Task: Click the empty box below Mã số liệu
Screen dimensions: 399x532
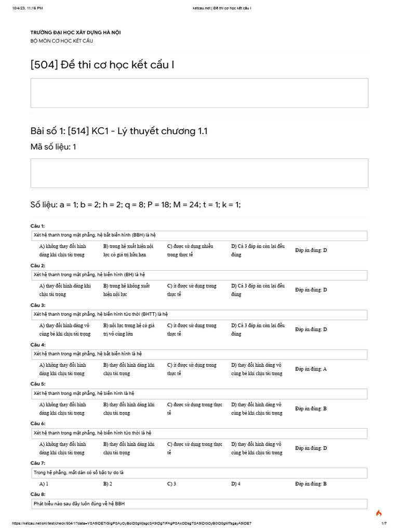Action: pos(199,173)
